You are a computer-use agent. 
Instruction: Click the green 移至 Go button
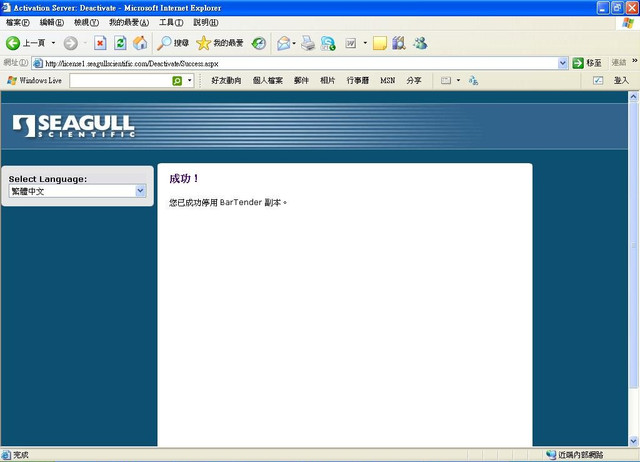[x=587, y=63]
